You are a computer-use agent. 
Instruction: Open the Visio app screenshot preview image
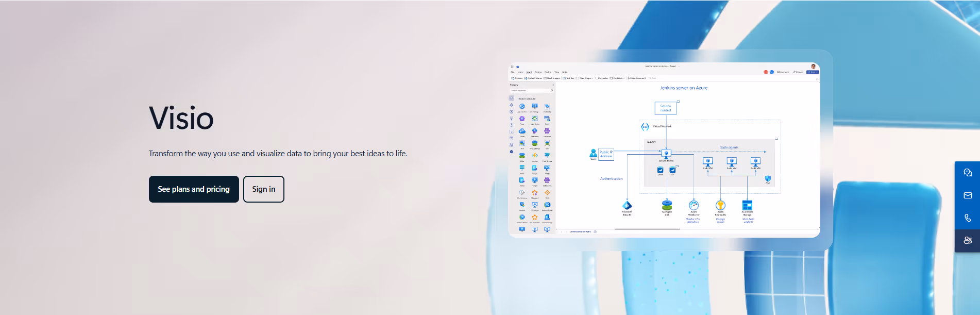664,150
